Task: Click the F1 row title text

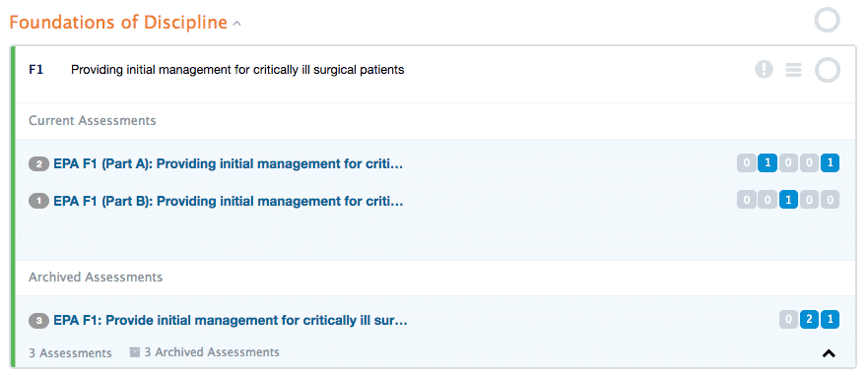Action: pyautogui.click(x=237, y=70)
